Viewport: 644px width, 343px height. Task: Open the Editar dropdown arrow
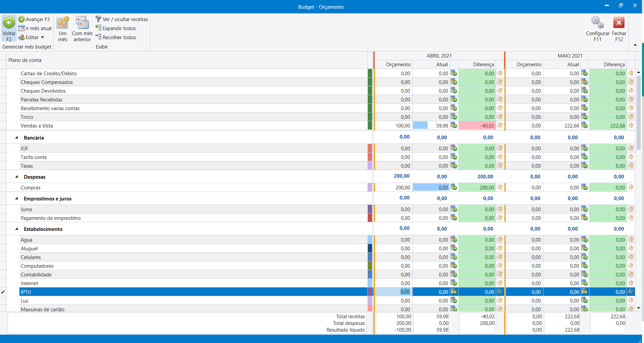pos(42,37)
